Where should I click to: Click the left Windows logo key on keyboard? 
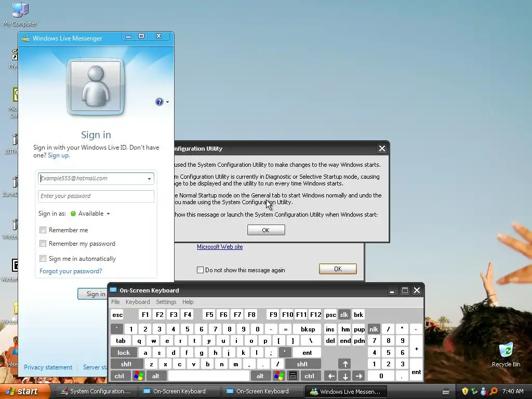(138, 376)
